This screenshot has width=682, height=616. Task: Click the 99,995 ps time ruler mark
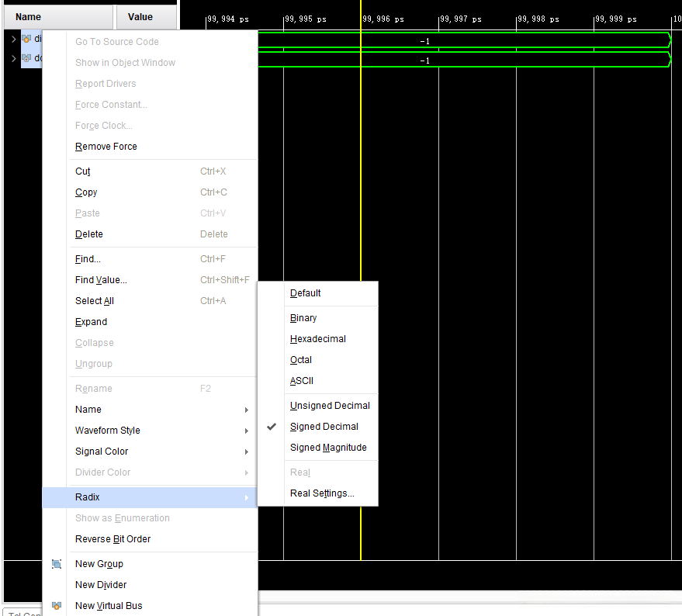point(305,19)
